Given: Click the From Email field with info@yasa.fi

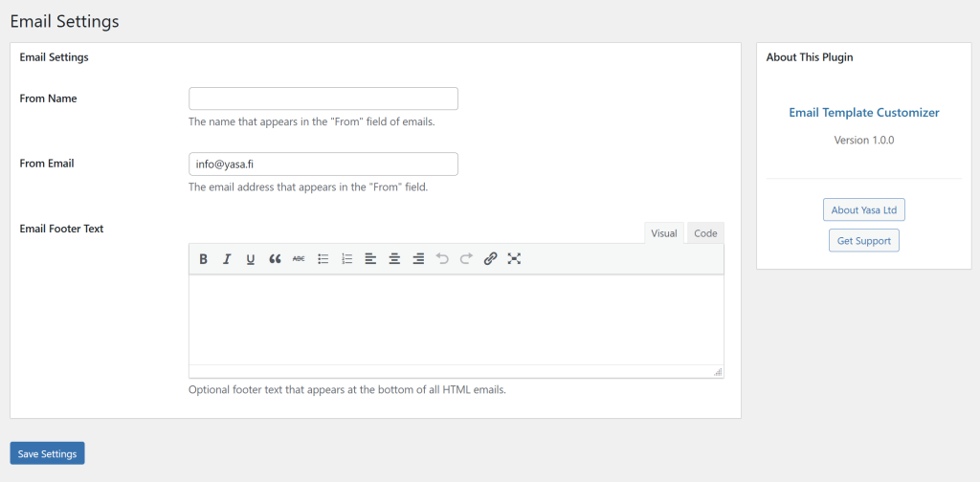Looking at the screenshot, I should coord(323,164).
